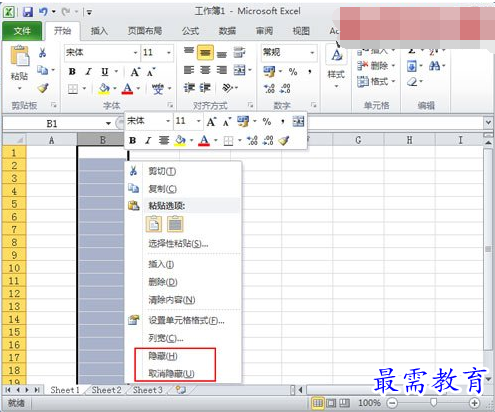Screen dimensions: 495x412
Task: Switch to the 页面布局 tab
Action: [x=145, y=31]
